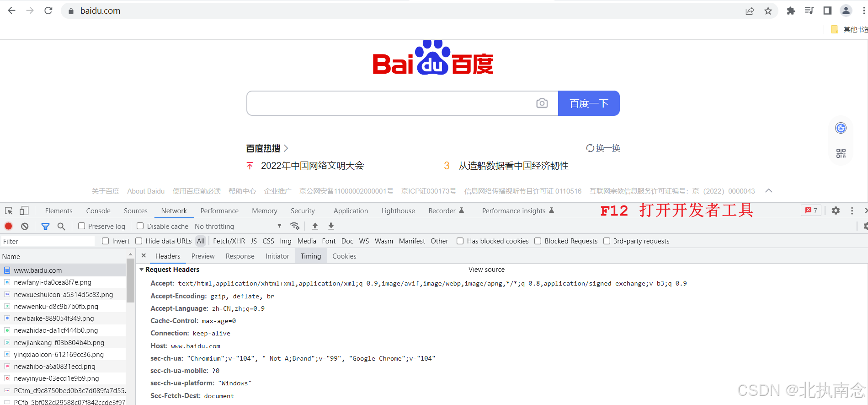Open the No throttling dropdown
868x405 pixels.
point(238,226)
